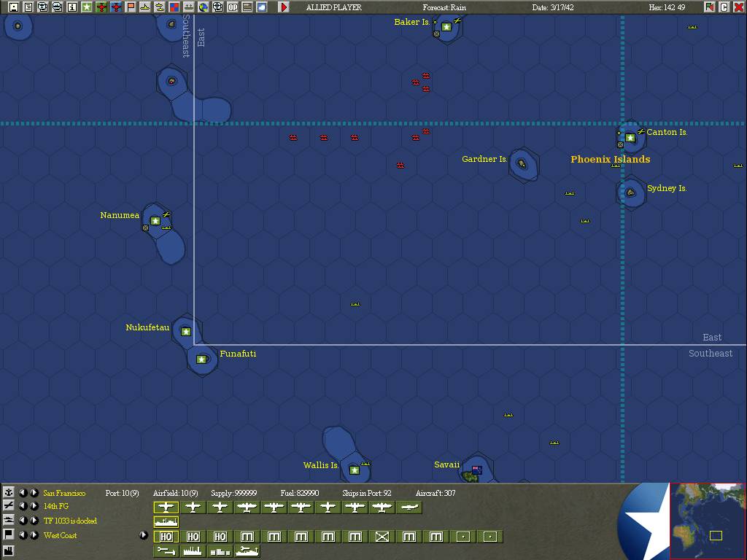747x560 pixels.
Task: Click 'Aircraft: 307' text
Action: [x=436, y=493]
